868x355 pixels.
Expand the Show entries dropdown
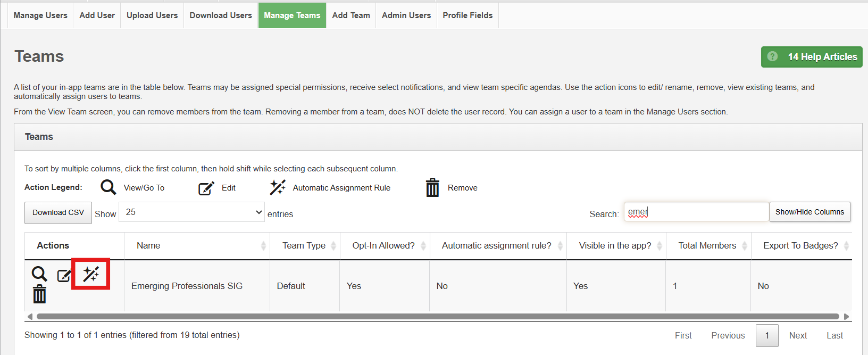191,212
